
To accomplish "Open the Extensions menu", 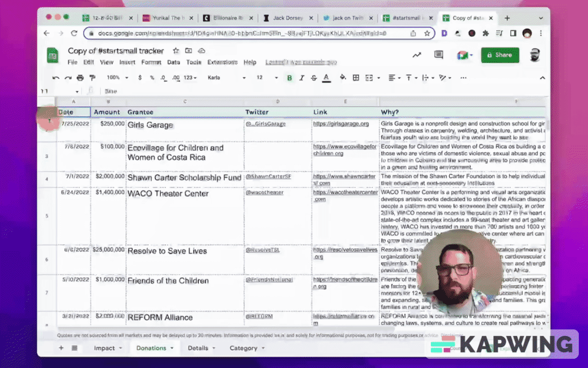I will (x=222, y=63).
